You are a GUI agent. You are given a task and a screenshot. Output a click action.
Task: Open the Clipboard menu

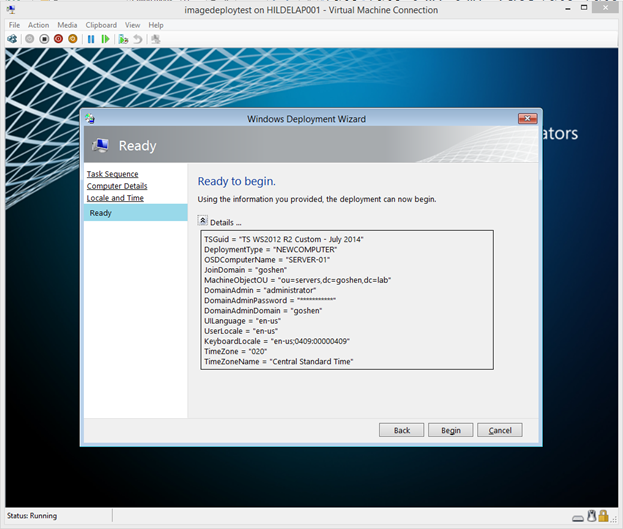101,25
